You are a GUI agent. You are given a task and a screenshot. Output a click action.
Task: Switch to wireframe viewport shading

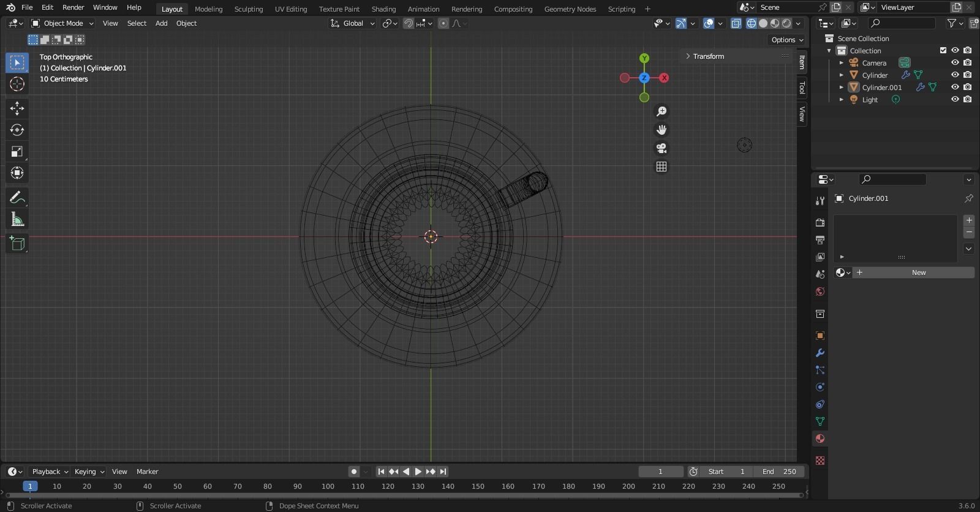pos(751,23)
